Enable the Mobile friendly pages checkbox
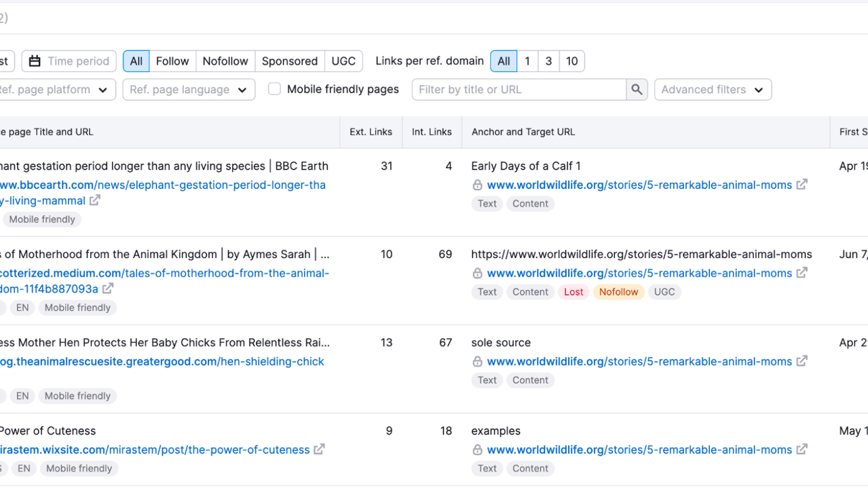Screen dimensions: 868x489 click(274, 89)
